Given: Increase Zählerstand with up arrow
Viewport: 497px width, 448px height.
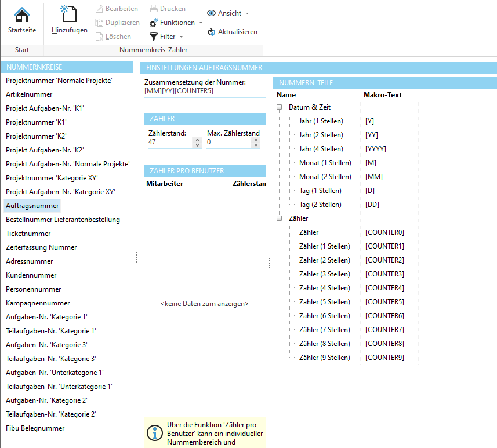Looking at the screenshot, I should coord(197,139).
